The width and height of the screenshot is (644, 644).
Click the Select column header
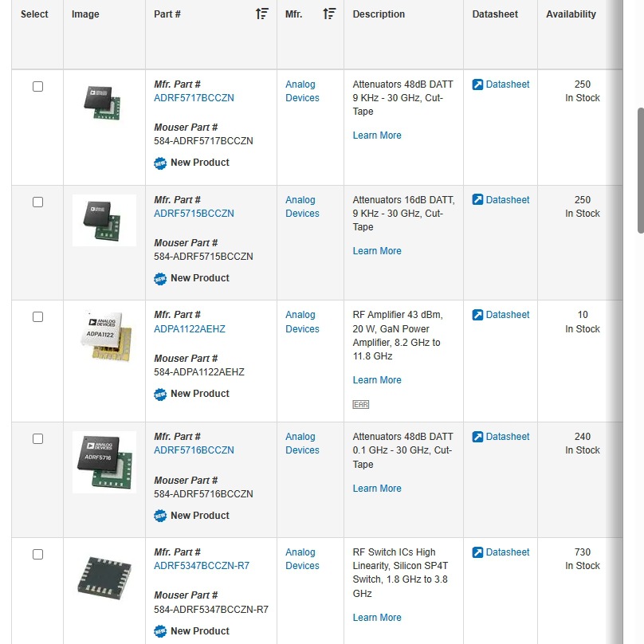coord(34,14)
